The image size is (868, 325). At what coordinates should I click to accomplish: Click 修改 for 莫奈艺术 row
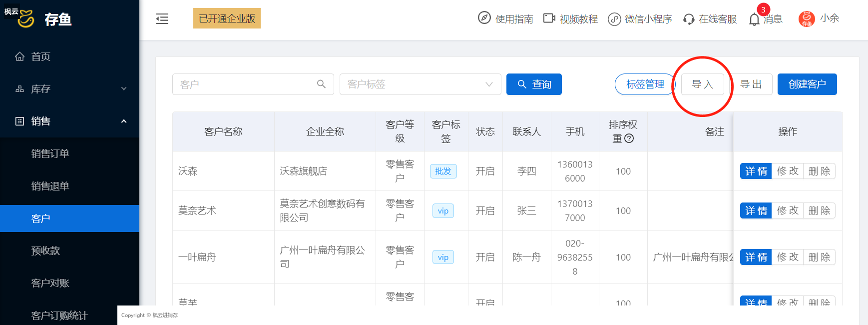pyautogui.click(x=788, y=210)
